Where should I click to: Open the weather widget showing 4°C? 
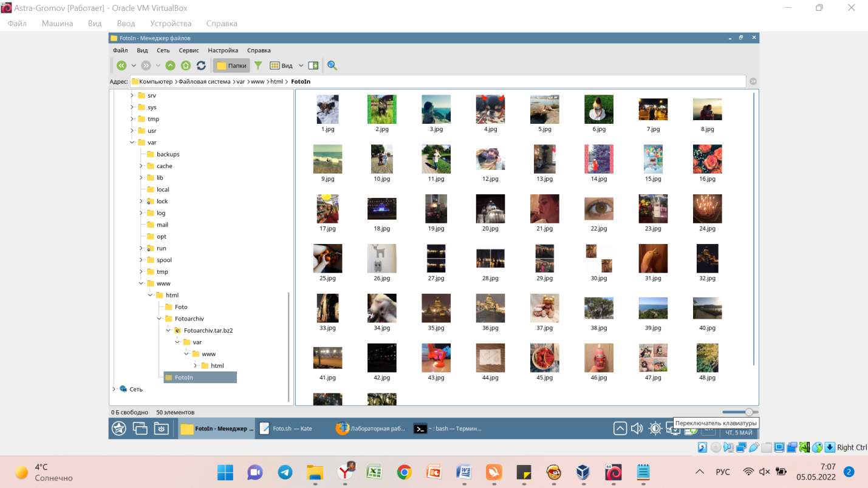tap(44, 472)
